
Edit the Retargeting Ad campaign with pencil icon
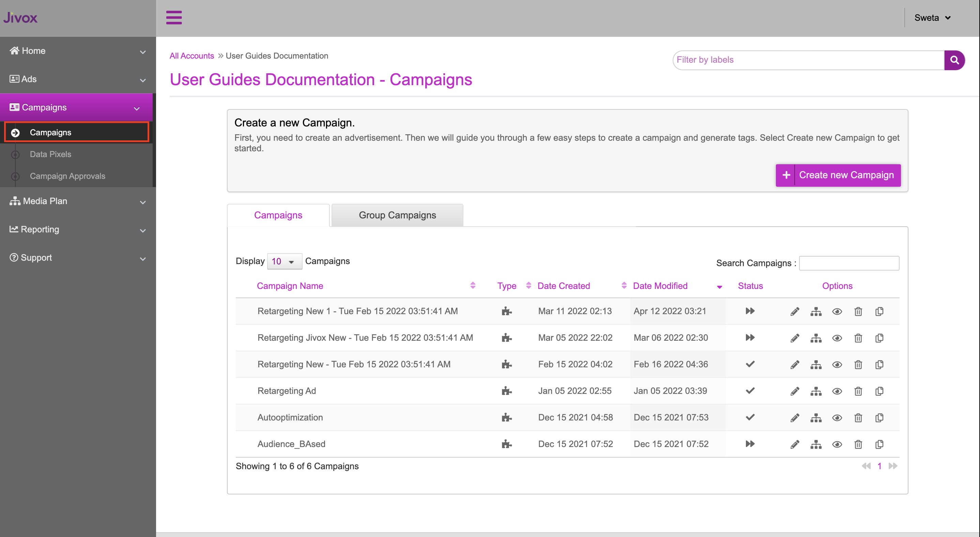point(795,392)
